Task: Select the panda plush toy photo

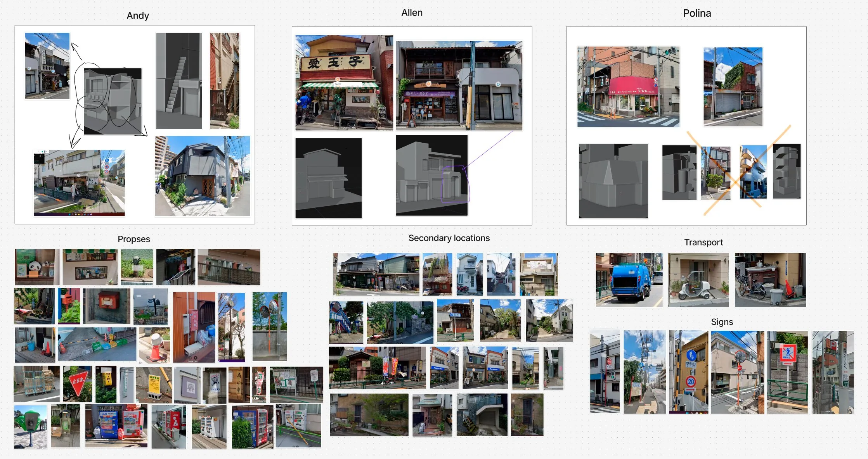Action: pos(37,267)
